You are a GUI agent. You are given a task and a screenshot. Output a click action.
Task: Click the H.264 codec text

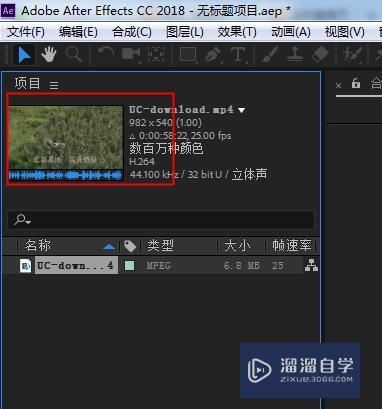(142, 162)
